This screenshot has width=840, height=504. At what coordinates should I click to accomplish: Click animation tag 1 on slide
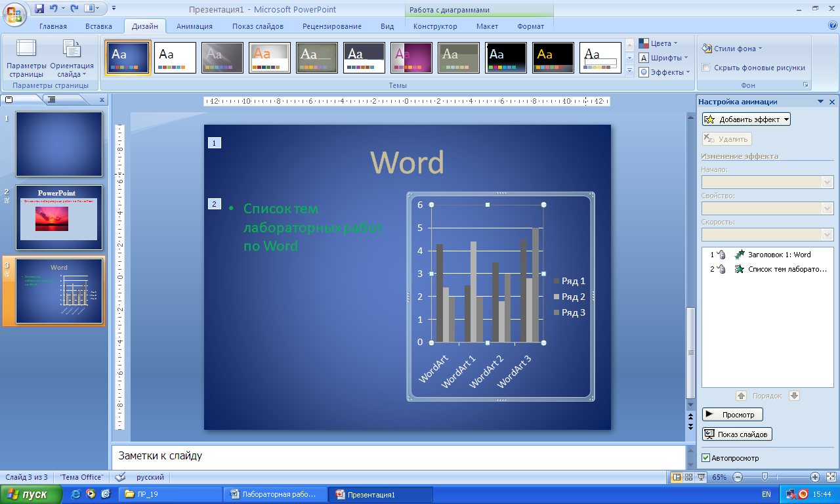(215, 142)
